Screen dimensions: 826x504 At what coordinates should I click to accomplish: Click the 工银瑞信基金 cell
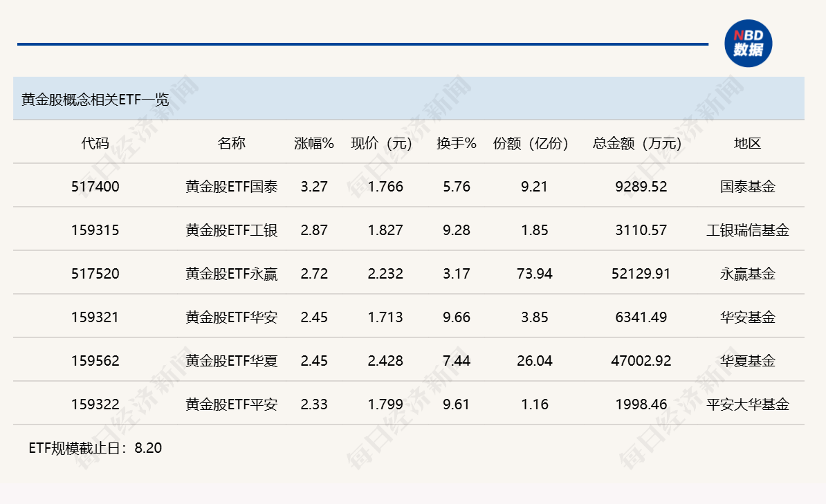748,230
